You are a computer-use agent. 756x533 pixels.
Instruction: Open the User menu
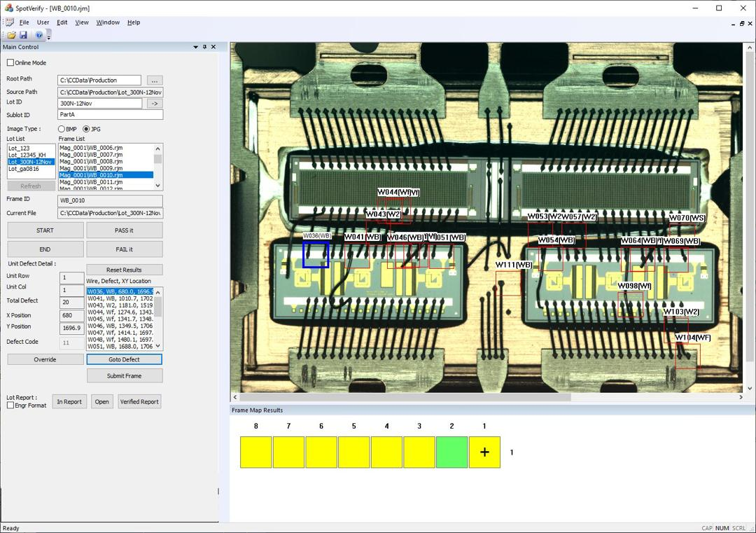click(x=43, y=22)
